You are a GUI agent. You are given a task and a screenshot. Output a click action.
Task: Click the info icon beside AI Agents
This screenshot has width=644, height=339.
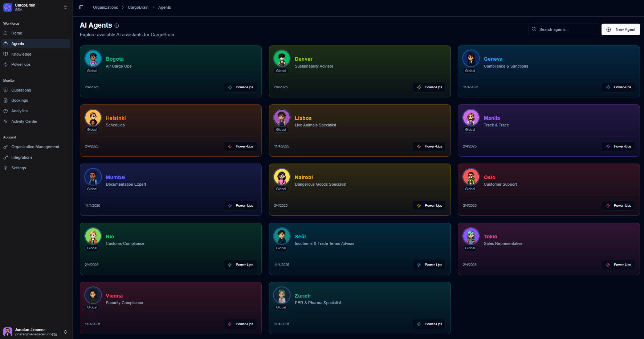[x=117, y=25]
